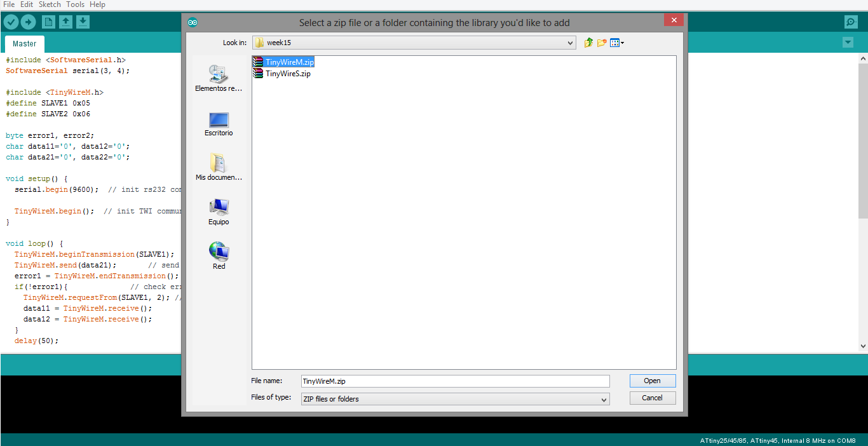Screen dimensions: 868x446
Task: Save the sketch with down-arrow icon
Action: coord(83,22)
